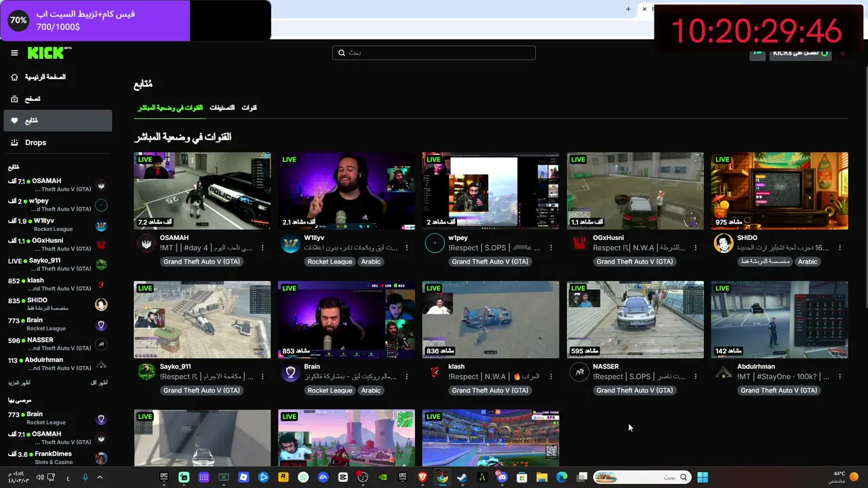This screenshot has height=488, width=868.
Task: Click the home icon in sidebar
Action: tap(14, 77)
